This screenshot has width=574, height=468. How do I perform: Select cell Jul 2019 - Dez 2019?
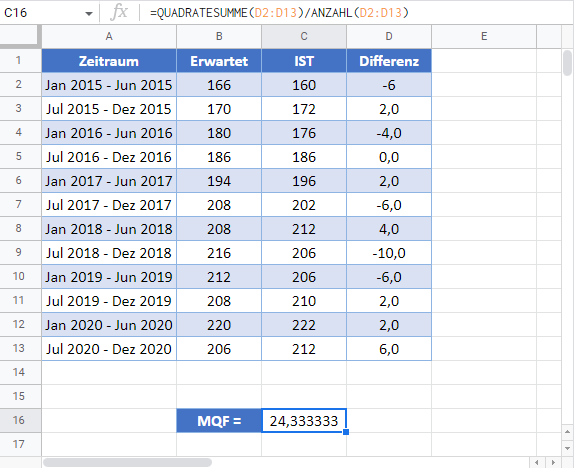[109, 301]
